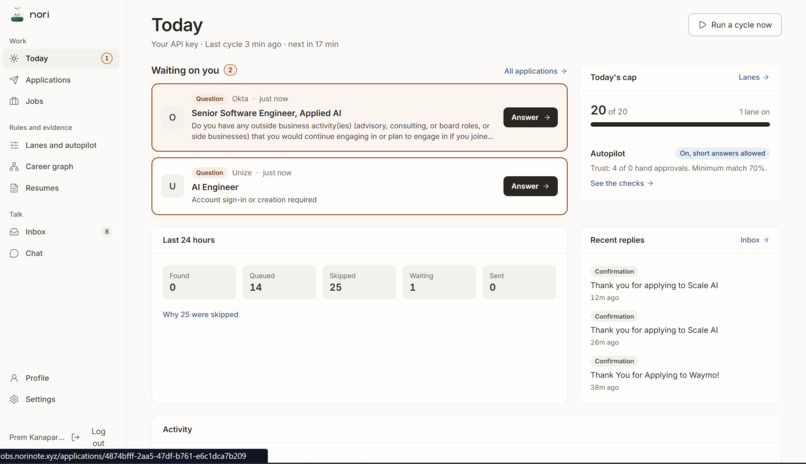The image size is (806, 464).
Task: Click the Queued 14 stat tile
Action: 279,282
